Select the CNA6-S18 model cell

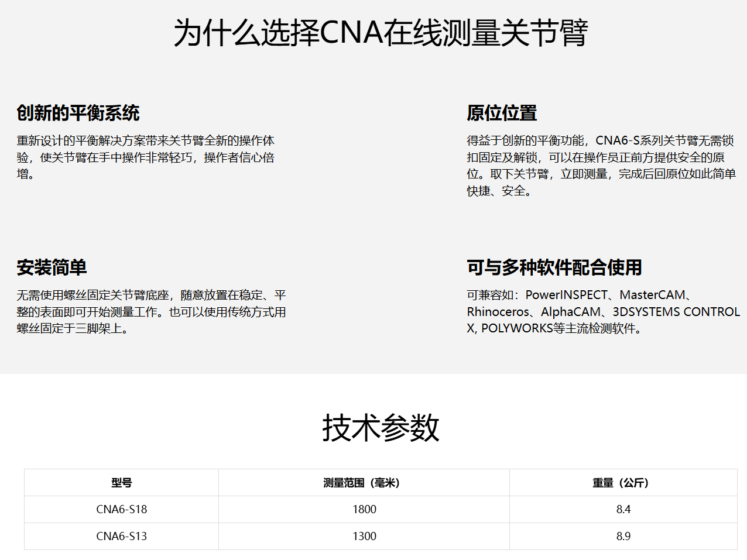[x=122, y=509]
